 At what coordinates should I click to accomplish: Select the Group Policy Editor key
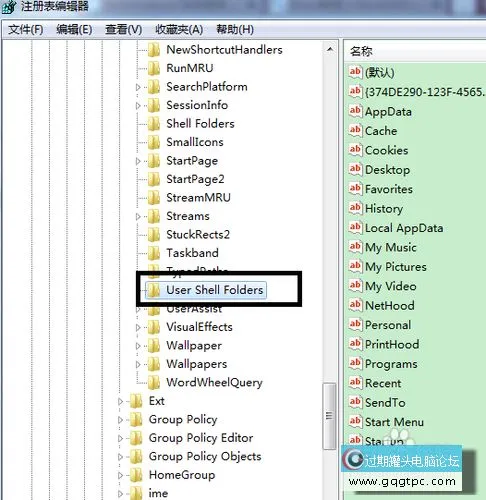tap(201, 438)
